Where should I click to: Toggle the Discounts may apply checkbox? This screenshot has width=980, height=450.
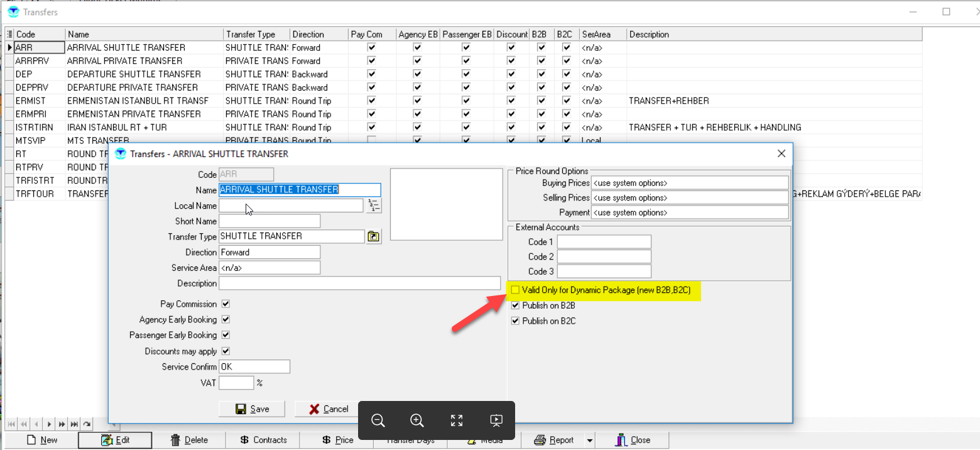226,351
